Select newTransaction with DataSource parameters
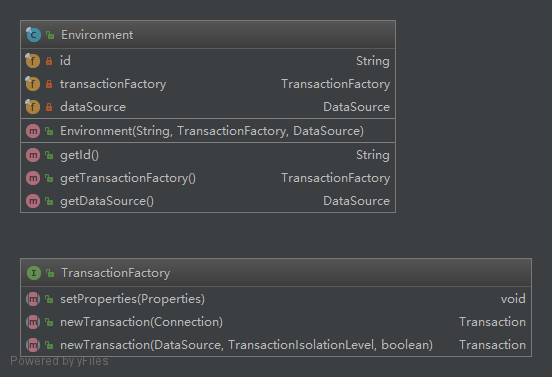Image resolution: width=552 pixels, height=377 pixels. (276, 345)
